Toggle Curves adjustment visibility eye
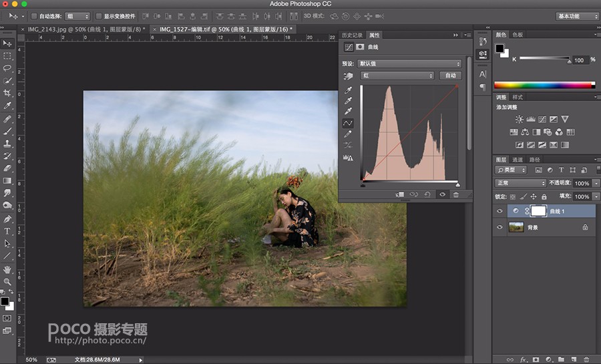Screen dimensions: 601x364 tap(442, 194)
